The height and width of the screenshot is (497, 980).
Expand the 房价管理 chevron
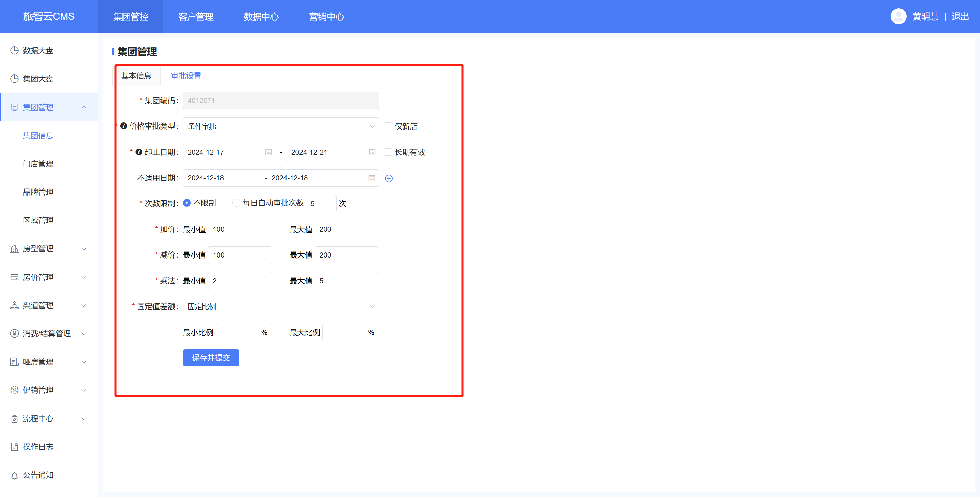tap(84, 277)
